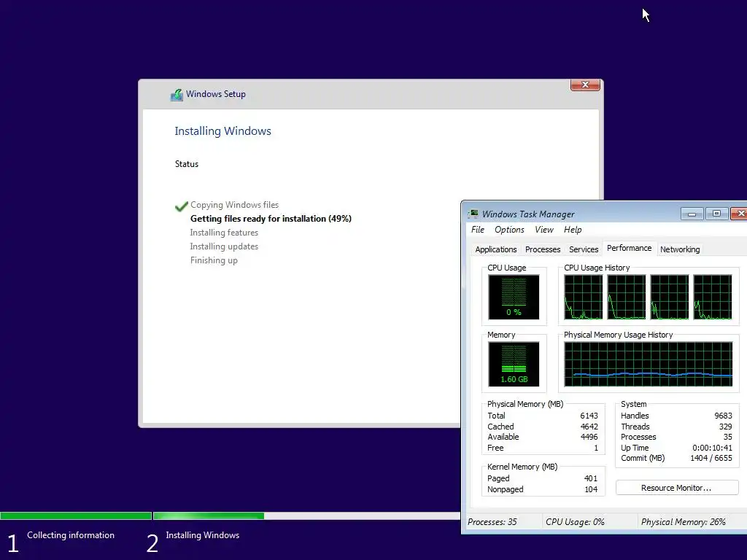Click the System Processes row showing 35
The image size is (747, 560).
coord(676,437)
